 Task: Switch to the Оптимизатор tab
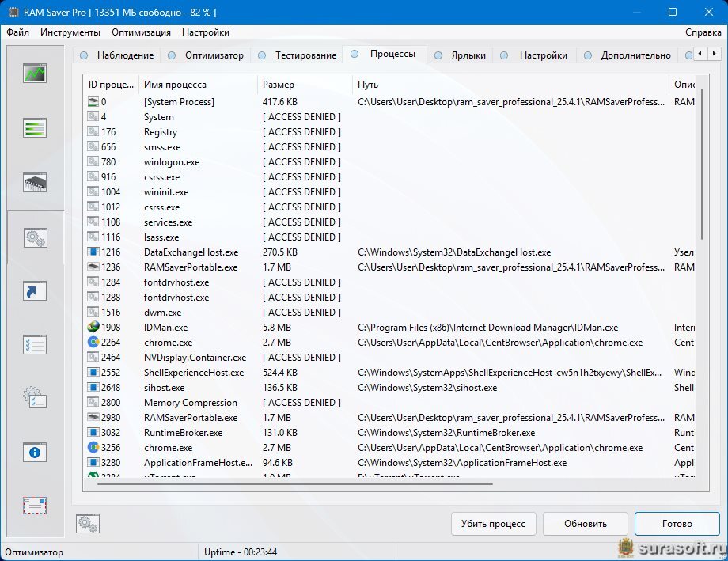pyautogui.click(x=206, y=55)
